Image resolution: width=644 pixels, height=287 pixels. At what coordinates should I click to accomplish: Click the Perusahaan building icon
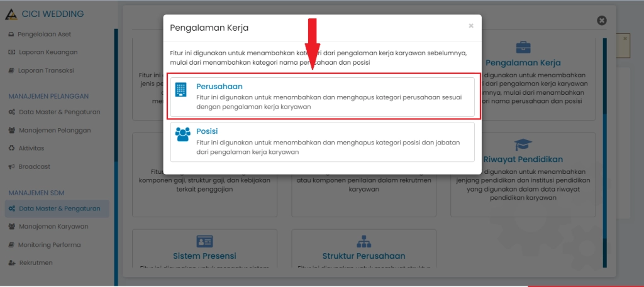[x=180, y=89]
